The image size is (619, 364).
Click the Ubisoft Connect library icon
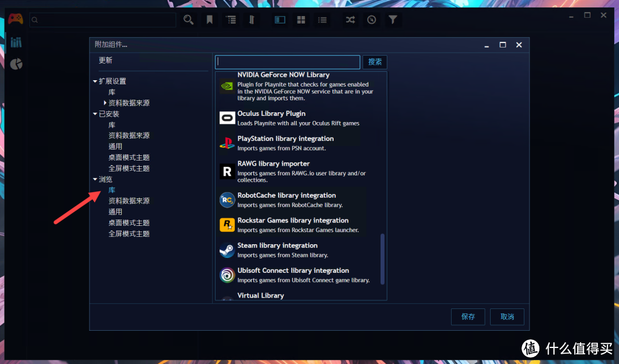(227, 275)
